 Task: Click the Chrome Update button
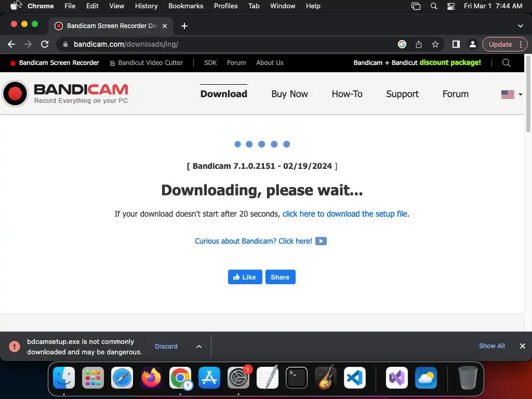(500, 44)
